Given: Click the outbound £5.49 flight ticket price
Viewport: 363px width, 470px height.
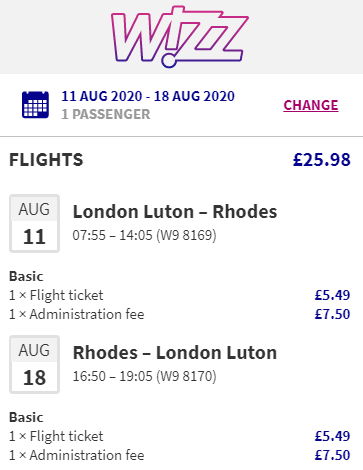Looking at the screenshot, I should 332,295.
